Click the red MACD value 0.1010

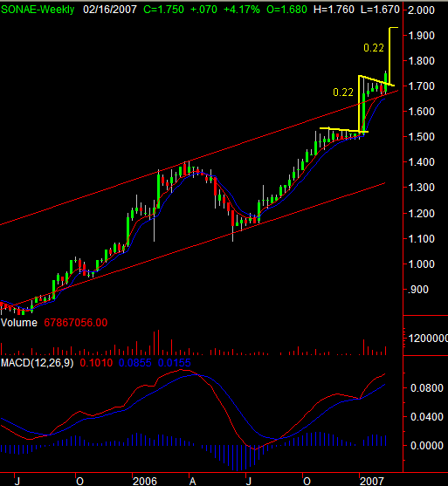(x=96, y=363)
